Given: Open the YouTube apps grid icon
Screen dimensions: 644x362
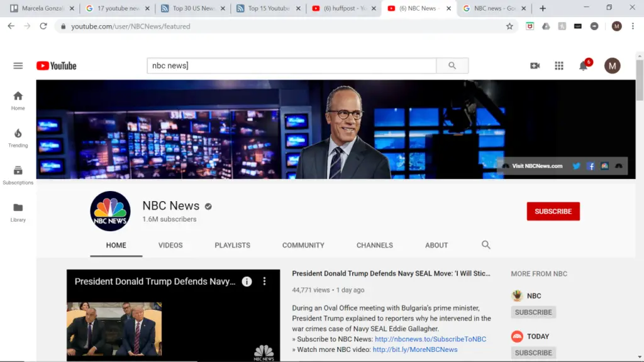Looking at the screenshot, I should (559, 65).
